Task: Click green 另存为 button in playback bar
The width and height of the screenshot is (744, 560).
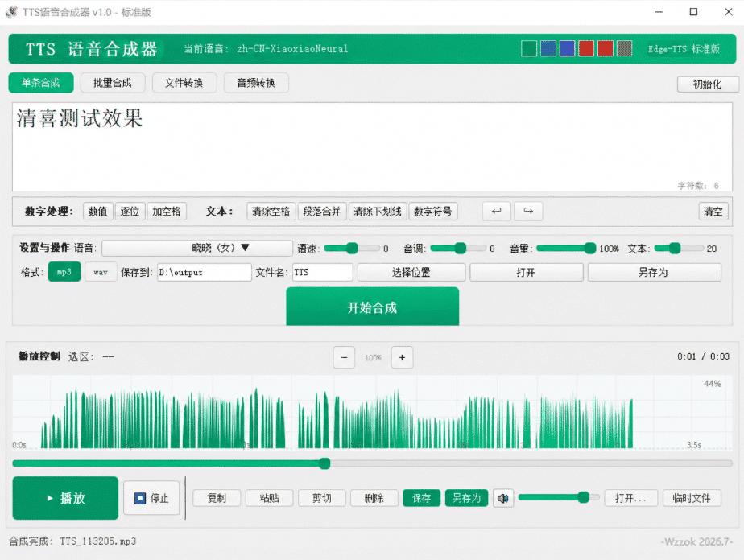Action: click(466, 498)
